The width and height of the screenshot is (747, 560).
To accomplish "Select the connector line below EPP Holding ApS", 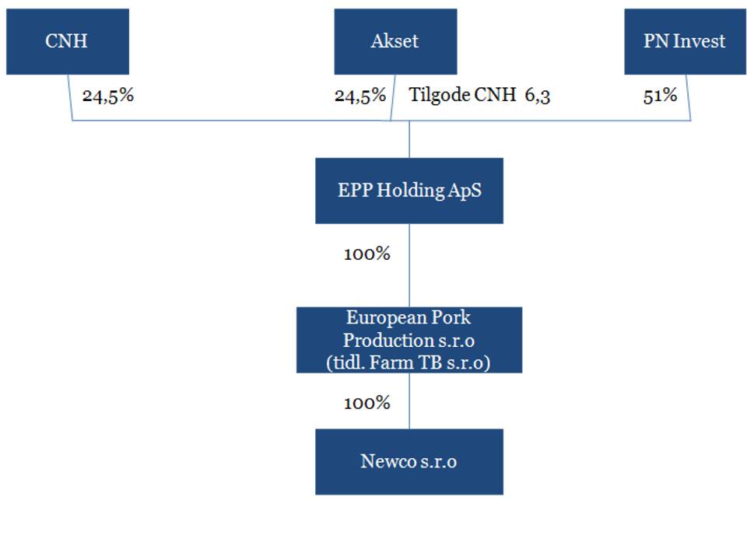I will pos(409,265).
